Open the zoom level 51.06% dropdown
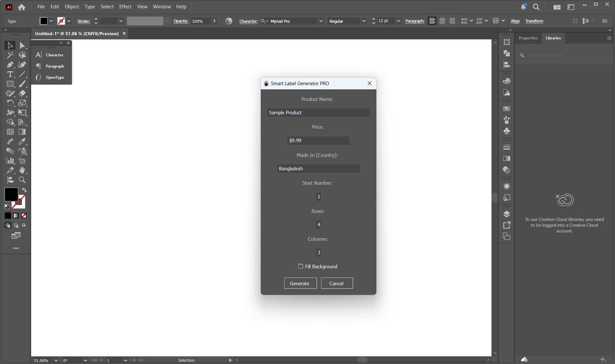 (56, 360)
